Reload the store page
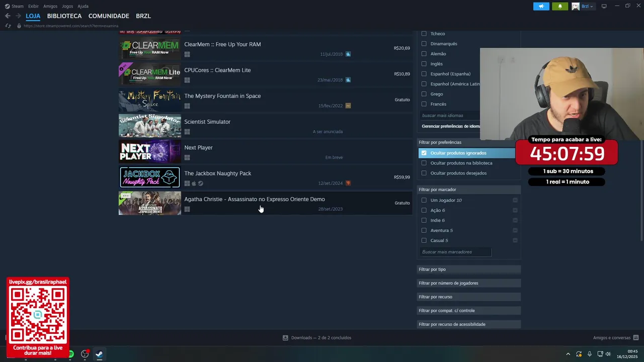Screen dimensions: 644x362 8,26
